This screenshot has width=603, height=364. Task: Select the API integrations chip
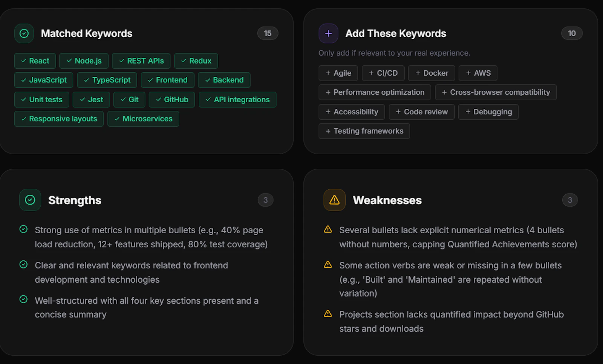coord(237,100)
